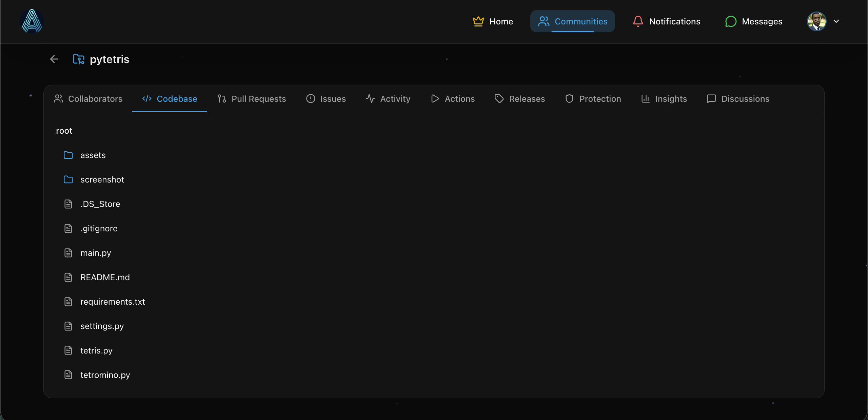Open the Actions tab
The width and height of the screenshot is (868, 420).
pyautogui.click(x=453, y=99)
